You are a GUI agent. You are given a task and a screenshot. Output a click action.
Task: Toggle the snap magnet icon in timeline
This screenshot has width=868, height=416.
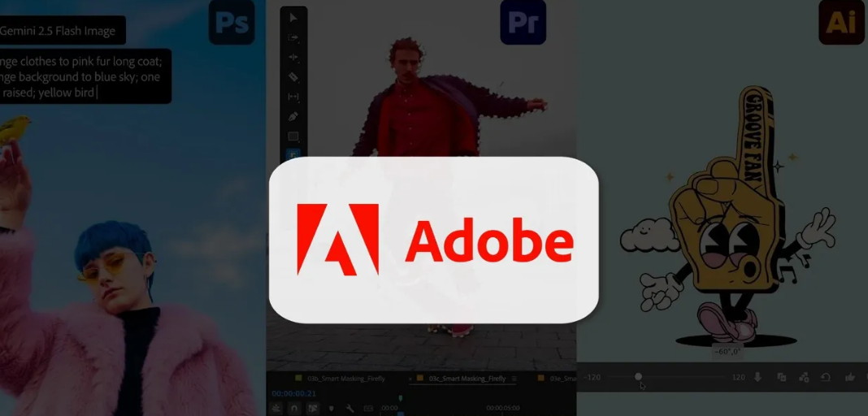294,408
